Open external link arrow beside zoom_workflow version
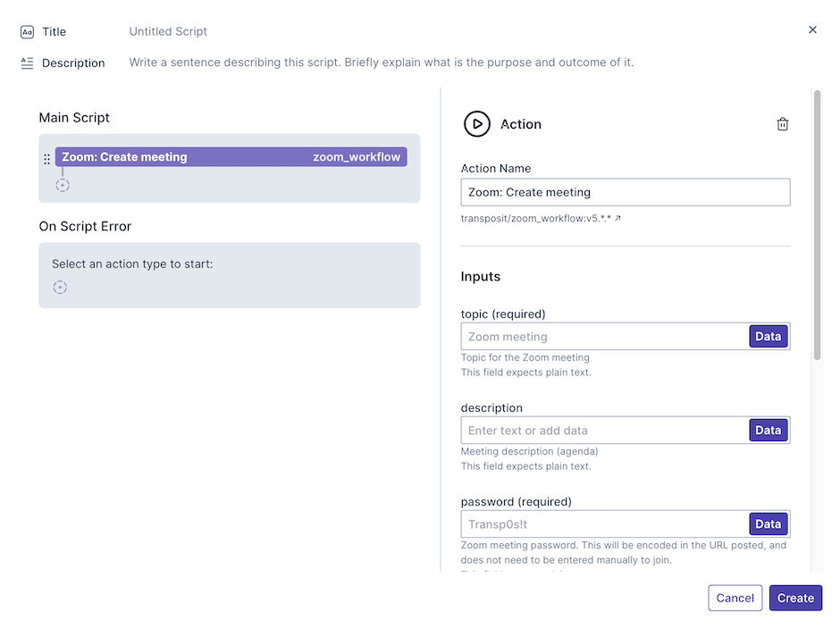 point(617,218)
